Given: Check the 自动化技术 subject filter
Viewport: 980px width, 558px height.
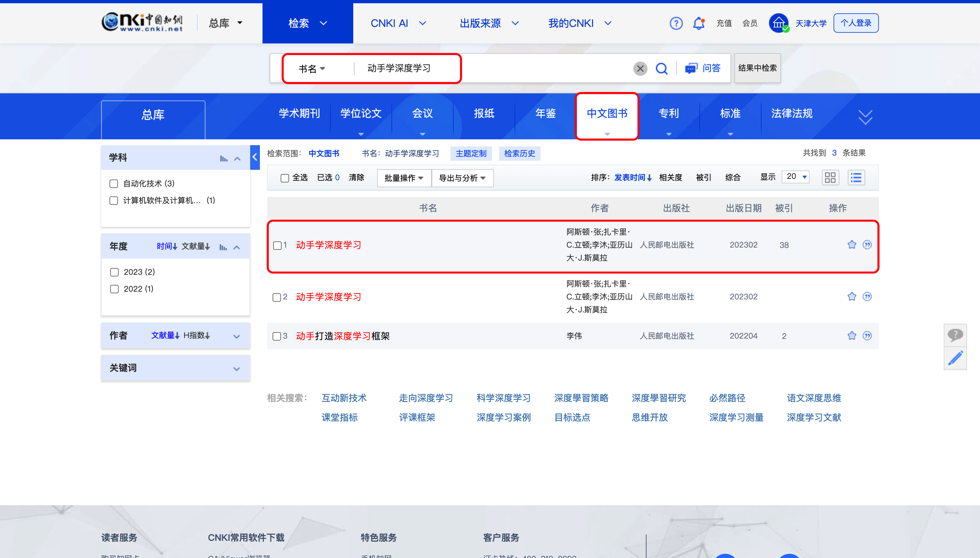Looking at the screenshot, I should coord(114,184).
